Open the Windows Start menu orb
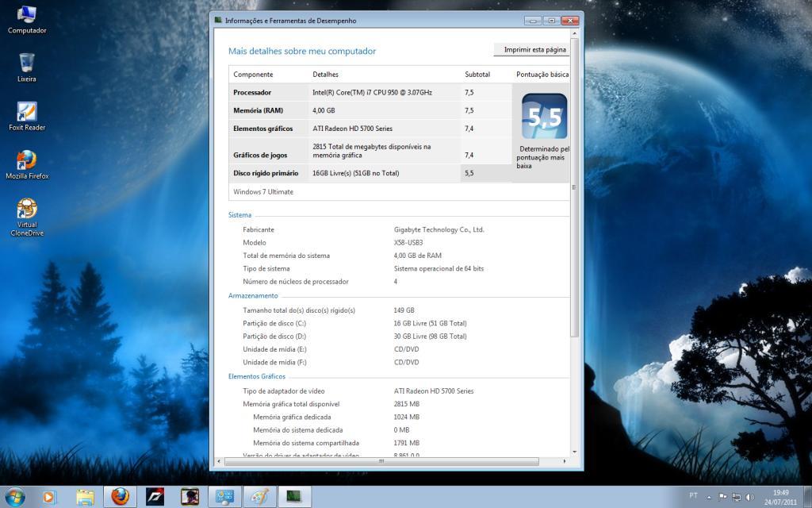Viewport: 812px width, 508px height. pos(15,497)
